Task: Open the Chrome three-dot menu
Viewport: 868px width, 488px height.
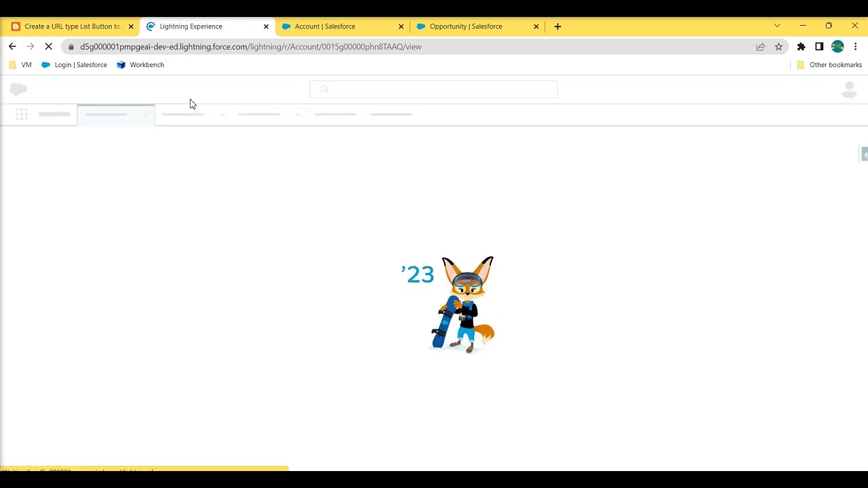Action: (x=856, y=47)
